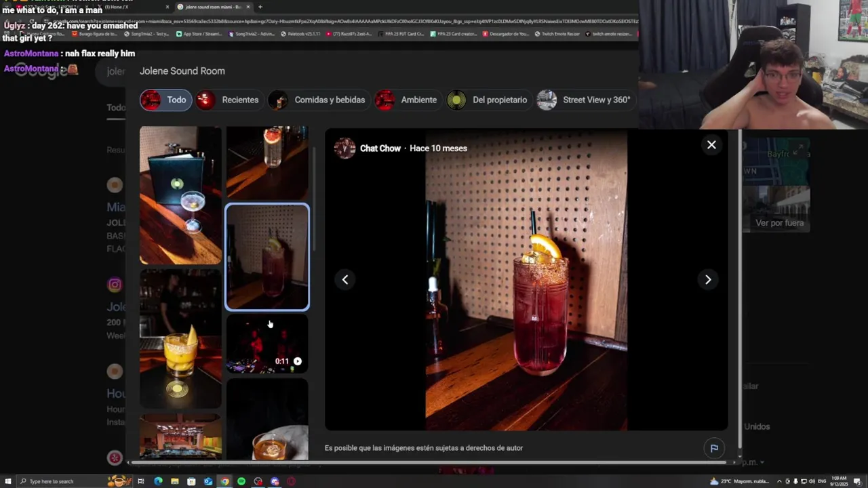The height and width of the screenshot is (488, 868).
Task: Open the notification center icon
Action: pos(858,481)
